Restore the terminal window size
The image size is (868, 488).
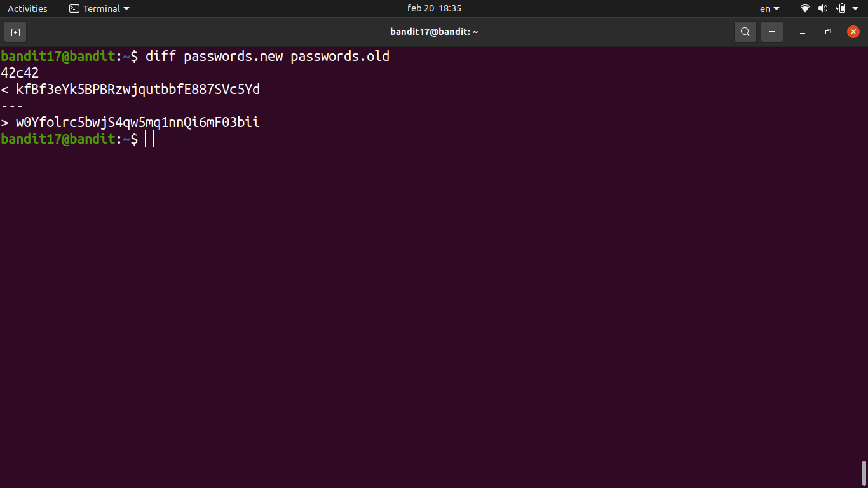pyautogui.click(x=827, y=32)
